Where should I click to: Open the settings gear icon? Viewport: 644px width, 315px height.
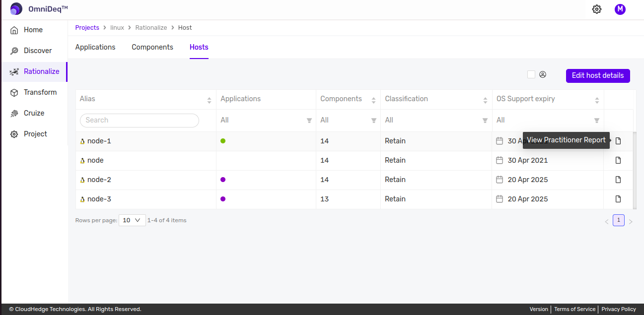click(597, 9)
